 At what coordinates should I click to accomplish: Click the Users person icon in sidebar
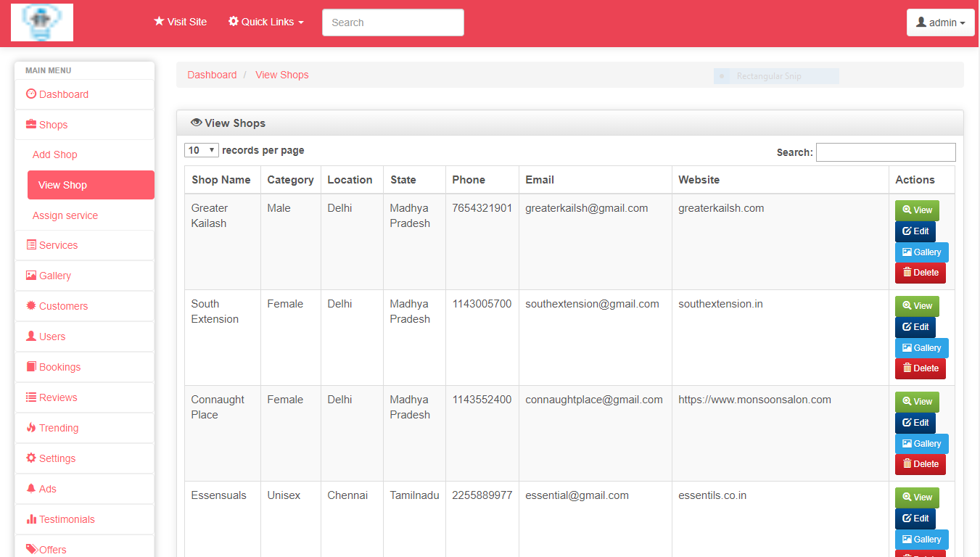(x=31, y=337)
